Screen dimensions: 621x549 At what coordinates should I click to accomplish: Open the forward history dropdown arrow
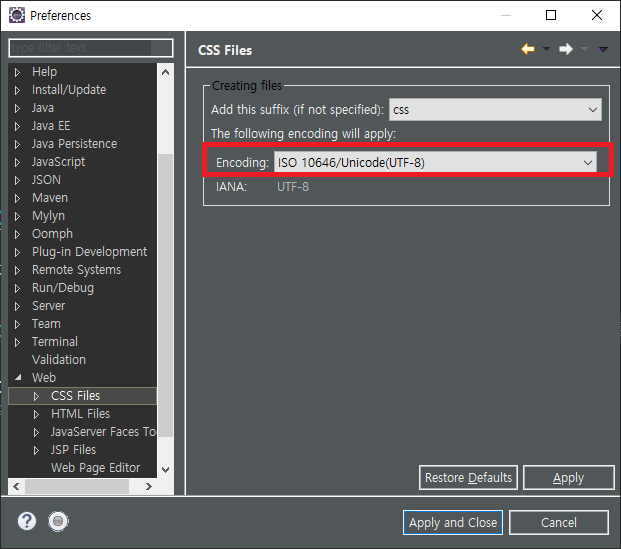[x=584, y=49]
